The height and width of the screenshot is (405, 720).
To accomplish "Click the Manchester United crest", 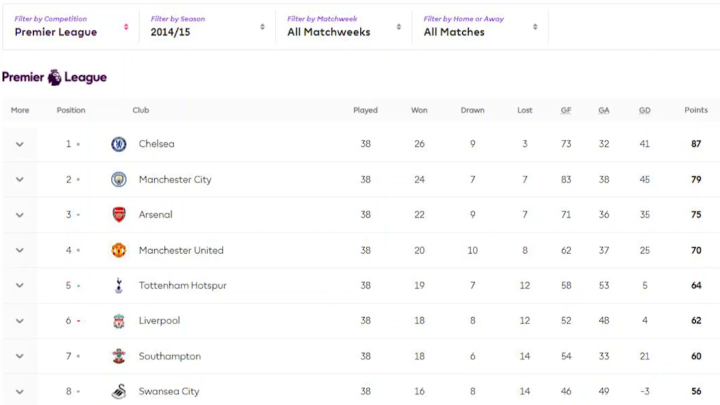I will (119, 250).
